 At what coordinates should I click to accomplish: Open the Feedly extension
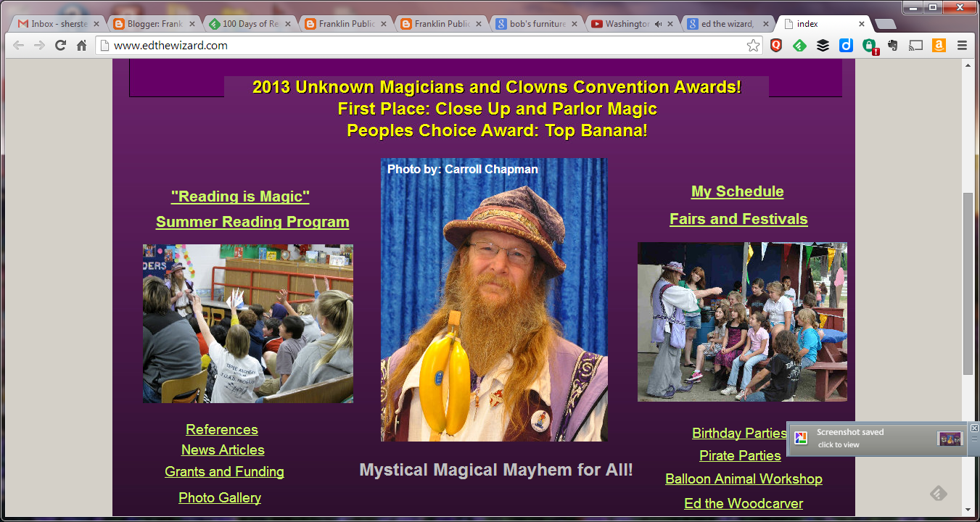pyautogui.click(x=799, y=45)
